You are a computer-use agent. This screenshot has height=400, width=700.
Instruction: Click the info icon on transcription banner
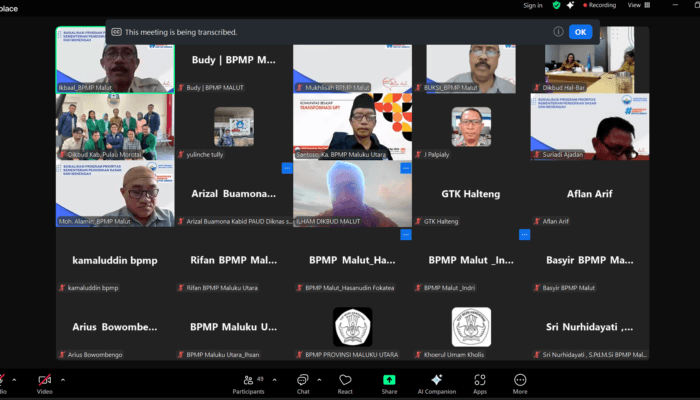558,32
